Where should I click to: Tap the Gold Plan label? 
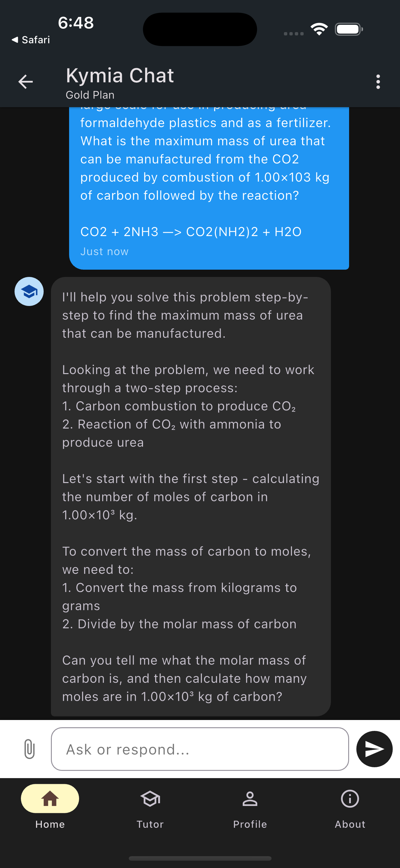tap(89, 95)
